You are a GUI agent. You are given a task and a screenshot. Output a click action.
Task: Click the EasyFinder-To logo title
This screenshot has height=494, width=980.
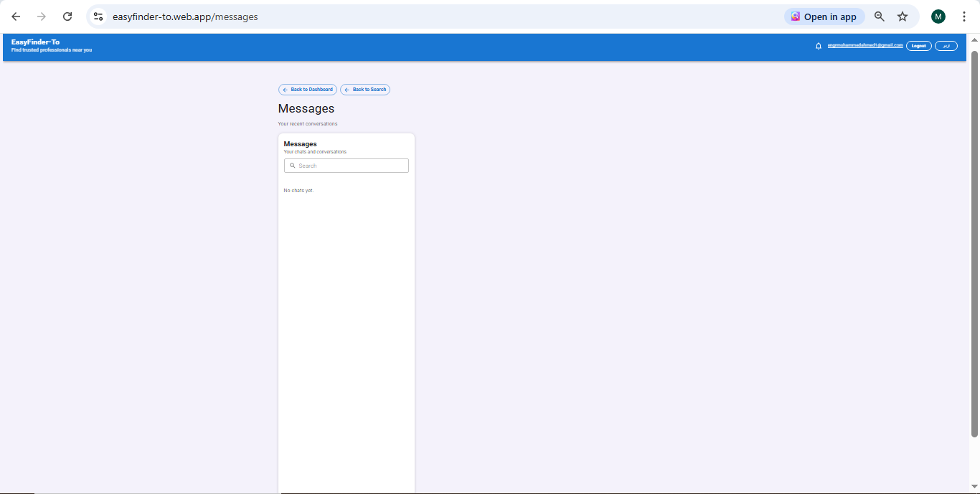pyautogui.click(x=35, y=42)
